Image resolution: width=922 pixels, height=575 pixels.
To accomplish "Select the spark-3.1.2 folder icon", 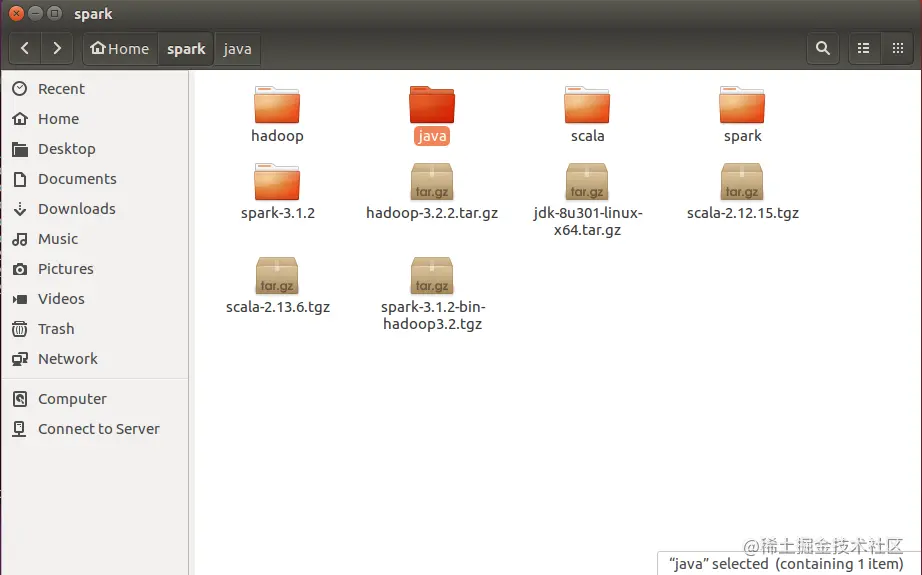I will tap(277, 182).
